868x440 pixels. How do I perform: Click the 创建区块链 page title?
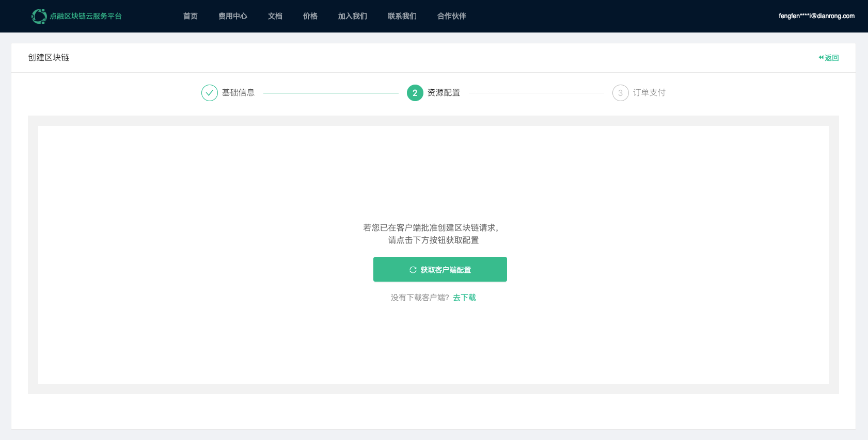click(49, 57)
